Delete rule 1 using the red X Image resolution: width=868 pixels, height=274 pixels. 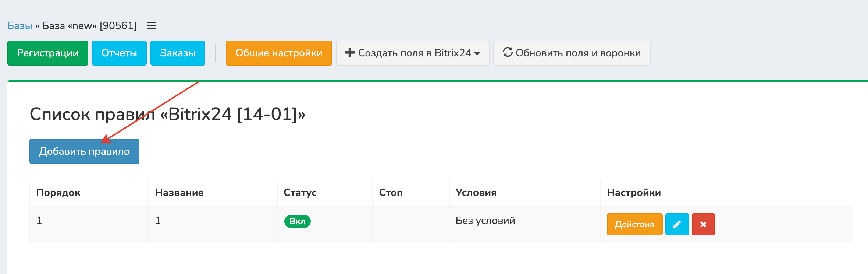point(703,224)
